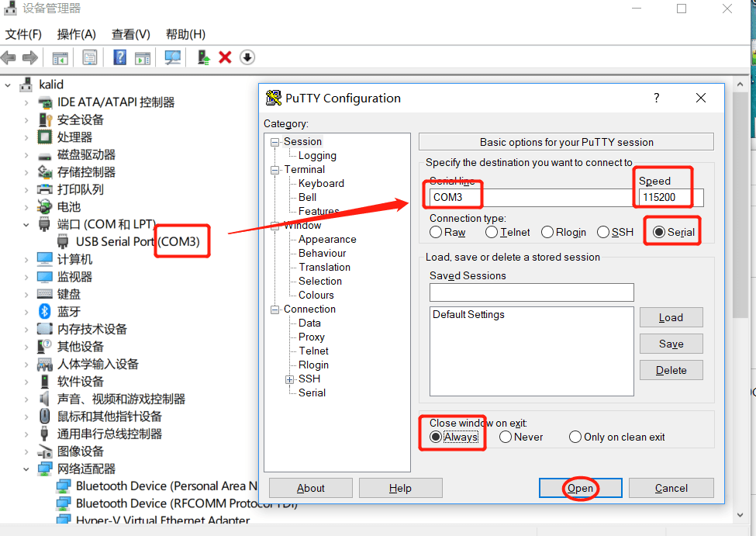Click the update driver toolbar icon

point(203,57)
